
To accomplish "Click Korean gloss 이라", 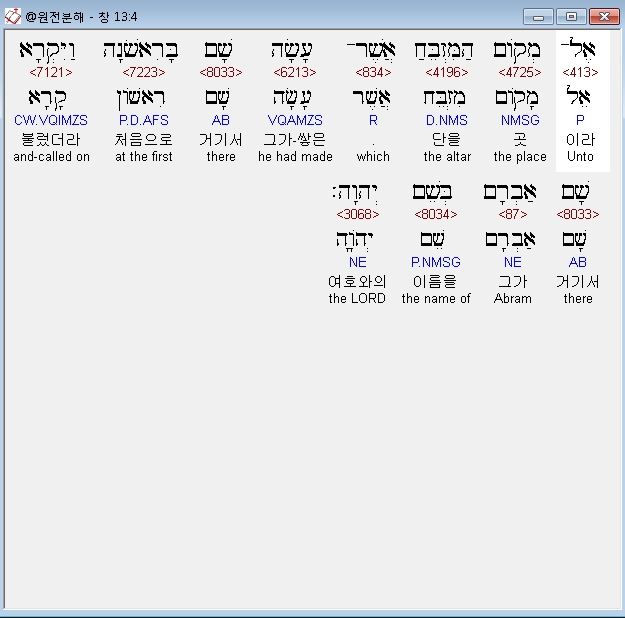I will [x=580, y=140].
